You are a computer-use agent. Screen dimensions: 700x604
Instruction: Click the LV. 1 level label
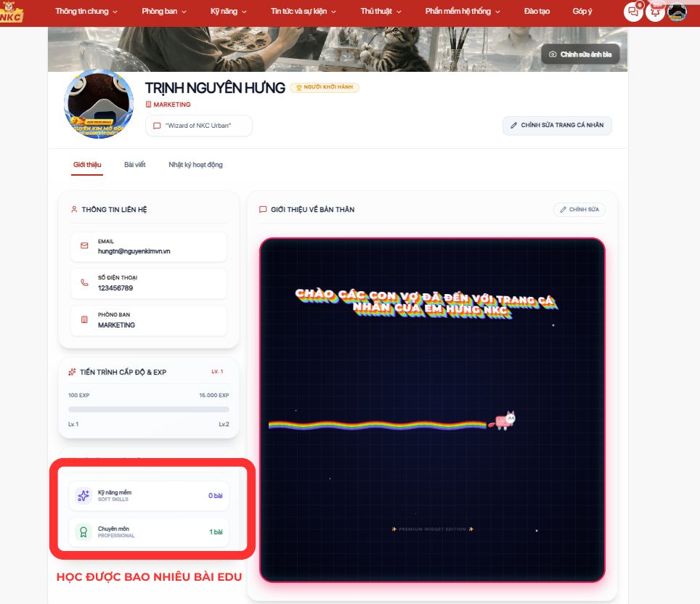point(217,372)
